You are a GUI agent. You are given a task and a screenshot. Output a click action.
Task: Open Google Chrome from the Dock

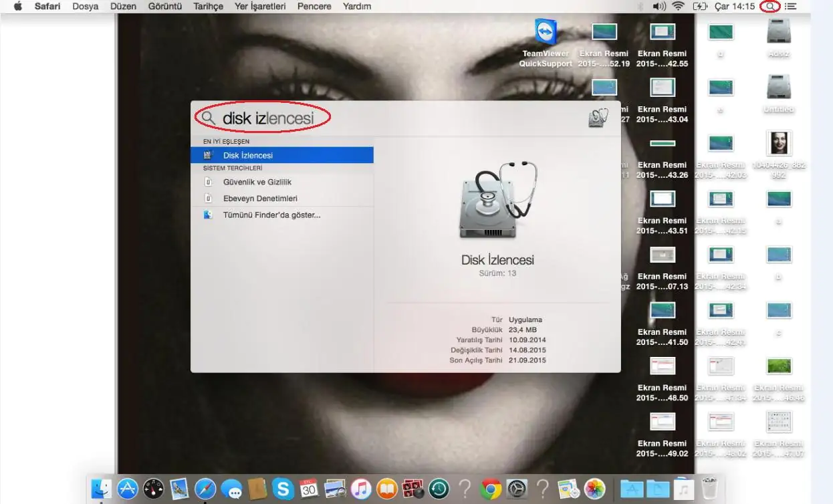[490, 489]
